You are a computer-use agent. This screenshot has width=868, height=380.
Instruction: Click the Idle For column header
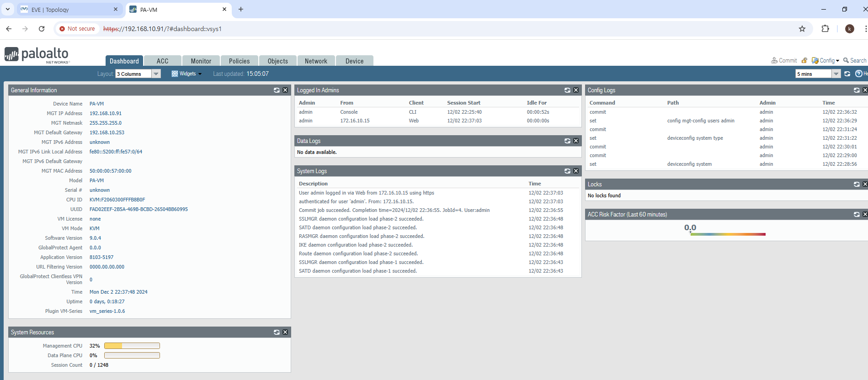tap(537, 103)
